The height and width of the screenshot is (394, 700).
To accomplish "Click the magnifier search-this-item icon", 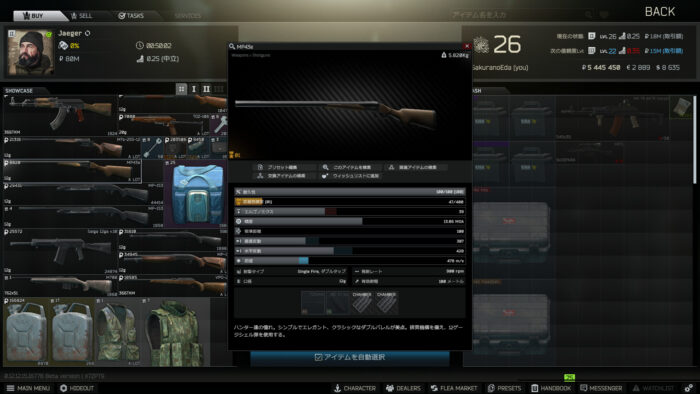I will [x=325, y=167].
